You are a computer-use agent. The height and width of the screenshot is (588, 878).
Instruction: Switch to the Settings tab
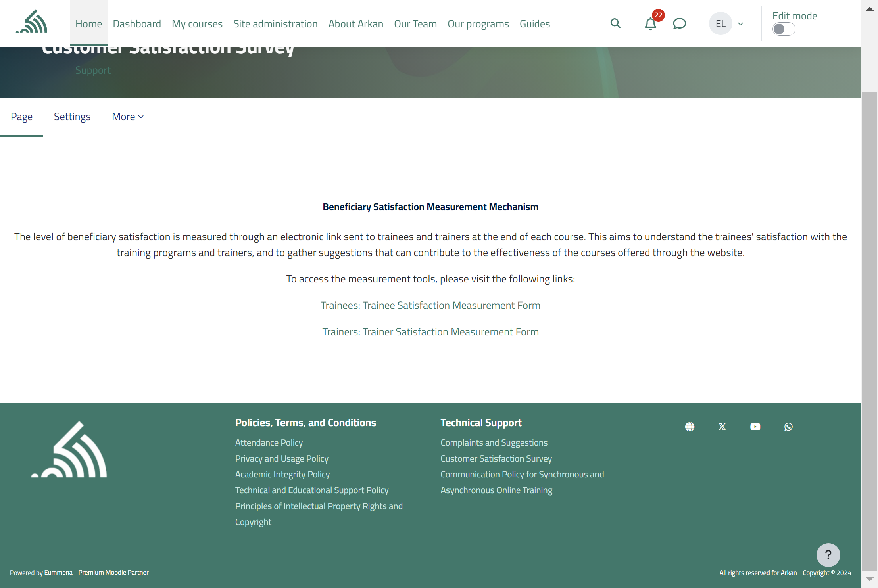[72, 117]
